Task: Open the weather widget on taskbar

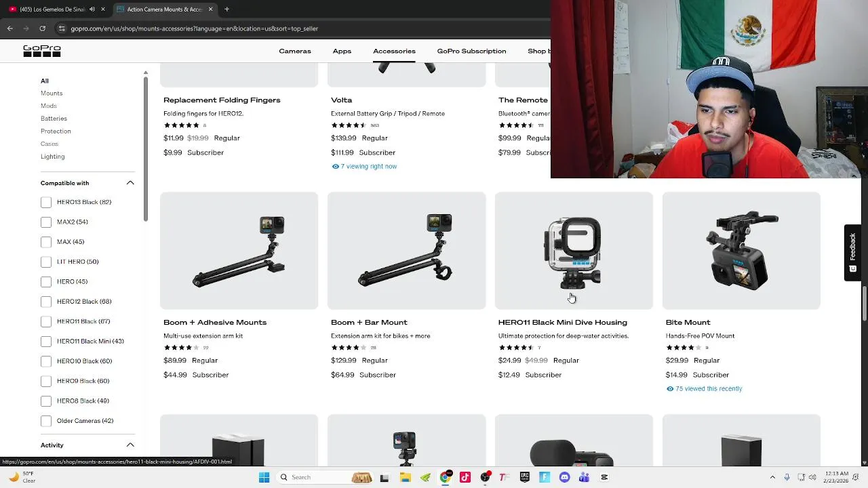Action: tap(22, 477)
